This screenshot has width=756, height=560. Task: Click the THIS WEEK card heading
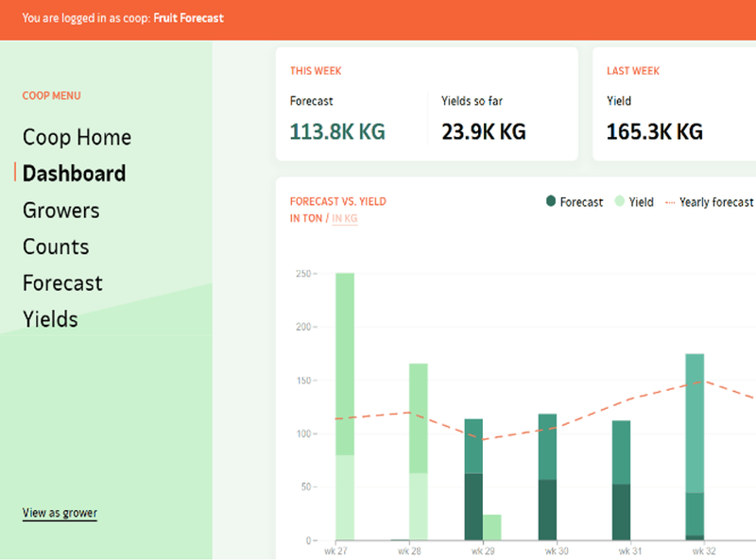click(x=316, y=71)
